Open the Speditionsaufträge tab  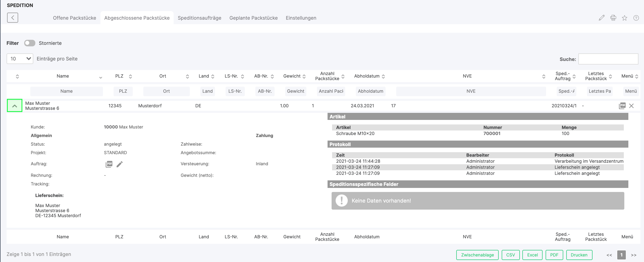(199, 18)
